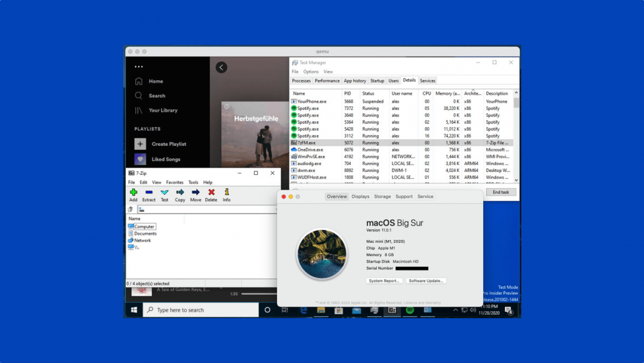The height and width of the screenshot is (363, 644).
Task: Use the Copy icon in 7-Zip
Action: click(180, 192)
